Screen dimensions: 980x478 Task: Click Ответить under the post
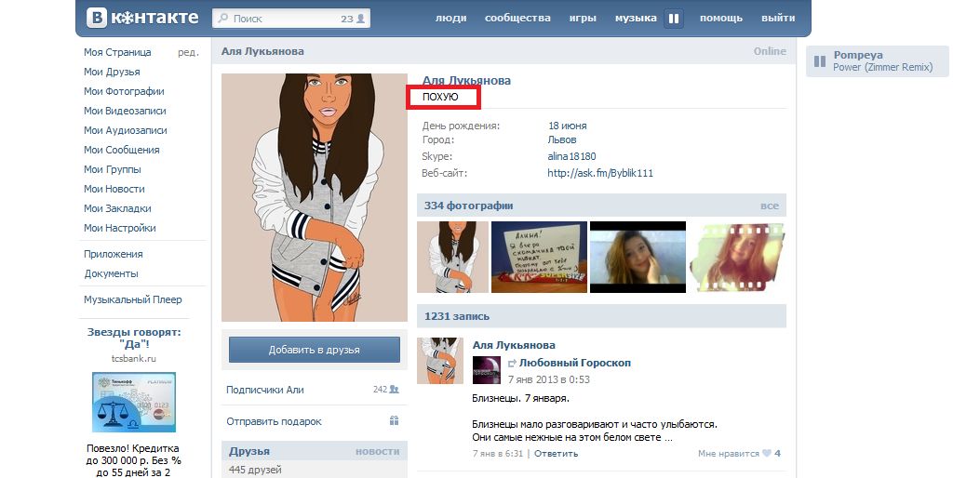[557, 454]
